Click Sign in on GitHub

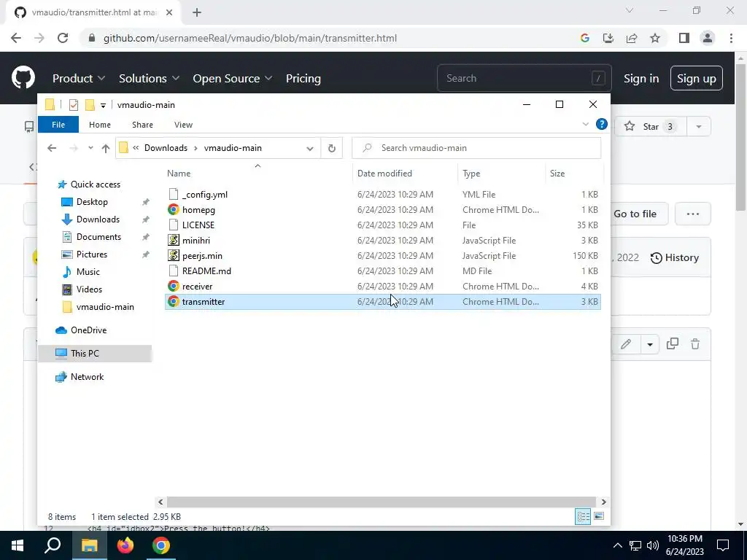(x=641, y=78)
